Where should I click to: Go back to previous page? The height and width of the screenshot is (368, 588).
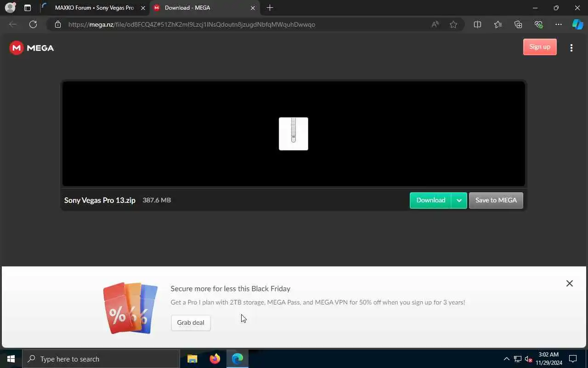point(13,24)
